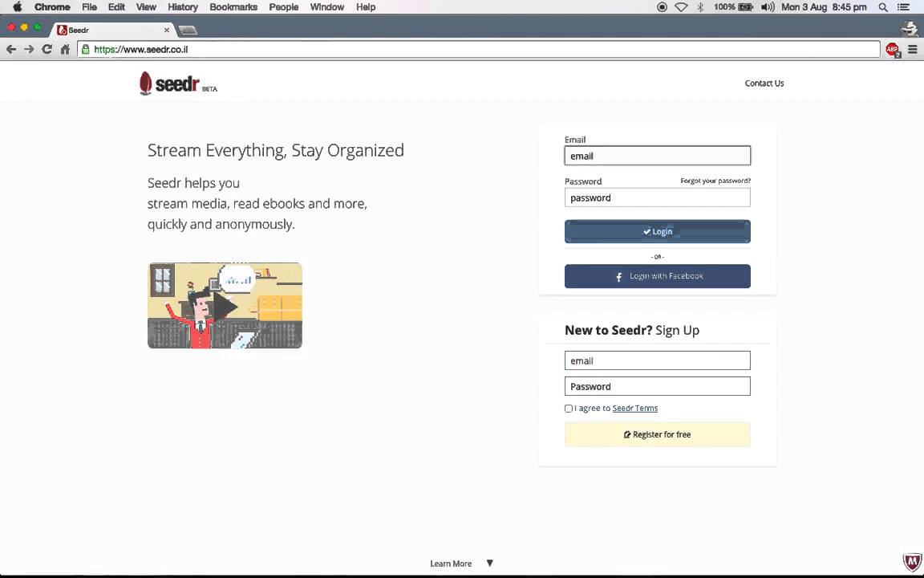Open the Window menu
924x578 pixels.
coord(327,7)
